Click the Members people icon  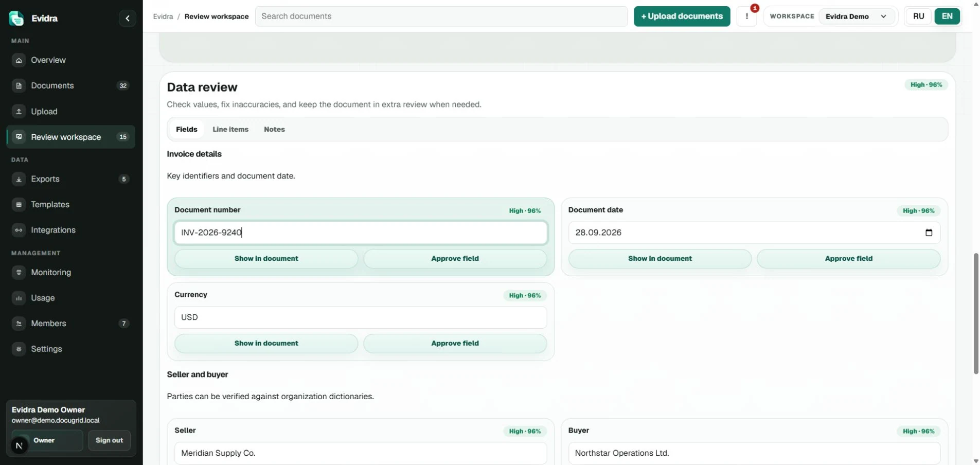tap(19, 324)
